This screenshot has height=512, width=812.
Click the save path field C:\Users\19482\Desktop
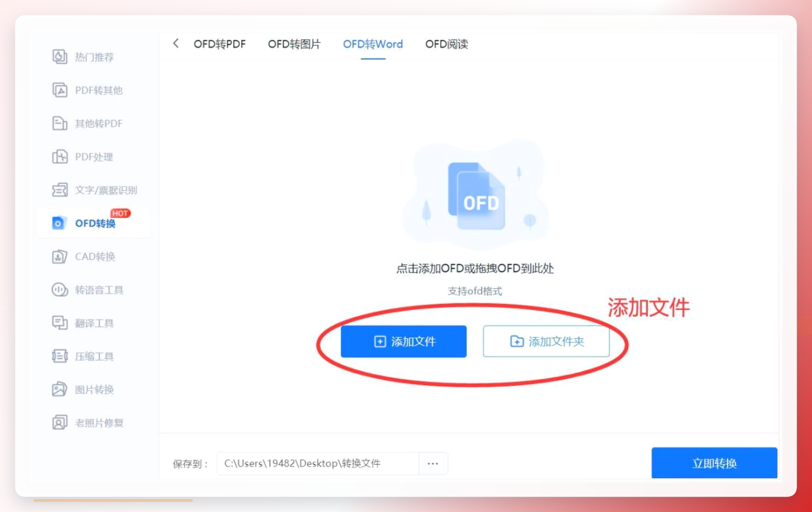point(318,463)
